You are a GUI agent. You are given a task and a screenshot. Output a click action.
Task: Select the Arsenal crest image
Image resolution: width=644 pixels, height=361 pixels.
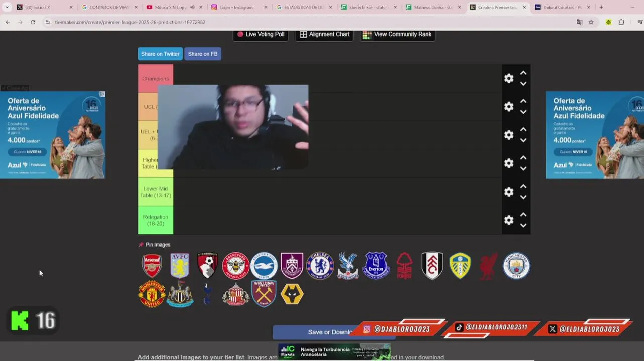152,266
